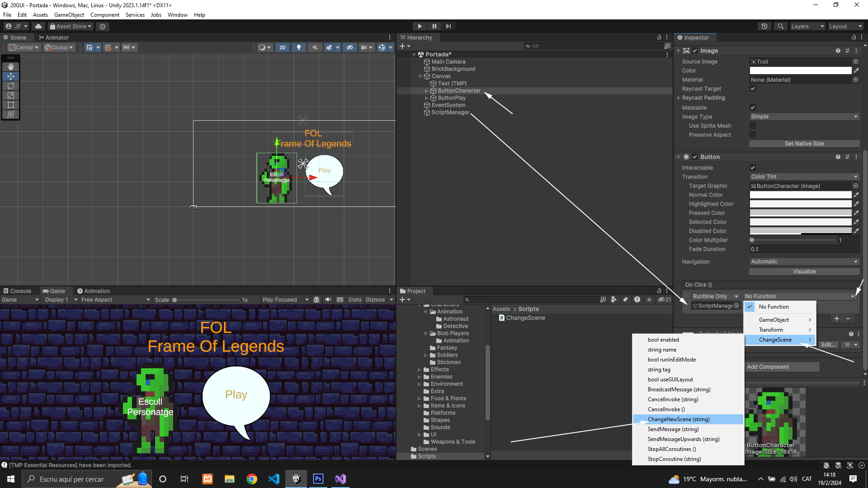Open the Undo History icon
The height and width of the screenshot is (488, 868).
pyautogui.click(x=764, y=26)
